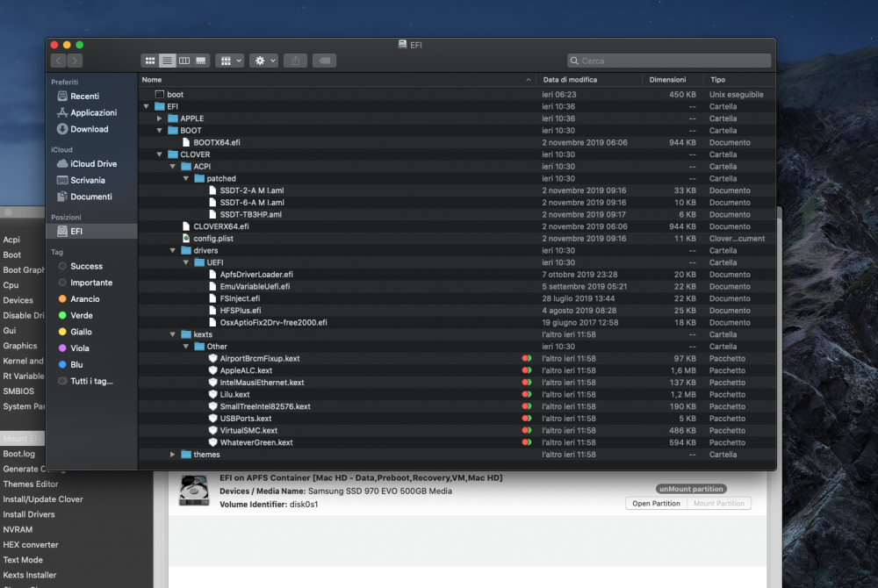
Task: Collapse the drivers folder
Action: pos(172,251)
